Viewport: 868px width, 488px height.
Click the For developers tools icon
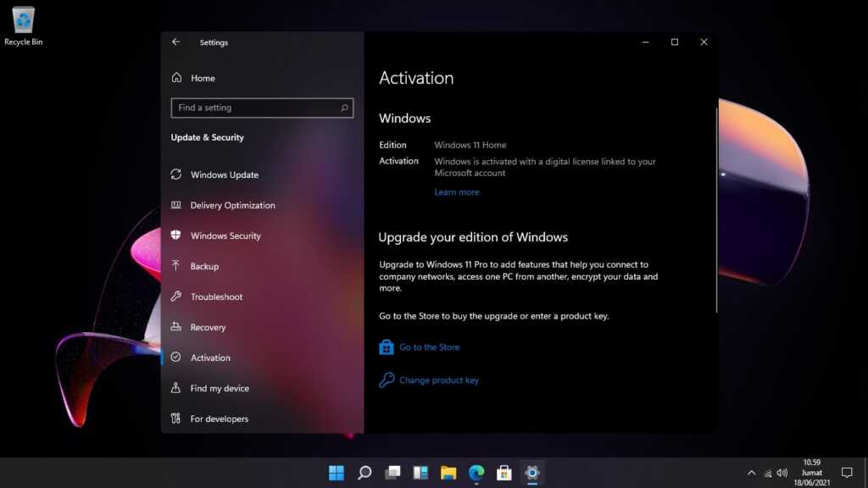(x=176, y=419)
